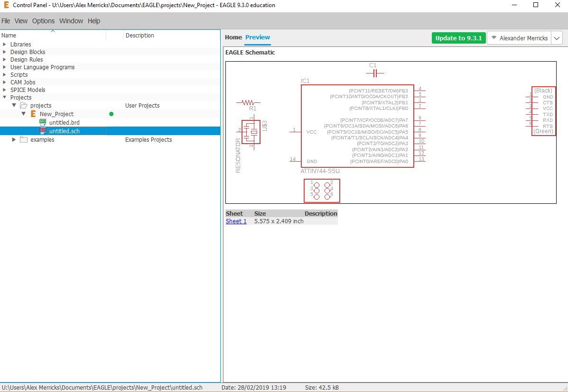Image resolution: width=568 pixels, height=392 pixels.
Task: Click the New_Project EAGLE project icon
Action: pos(33,114)
